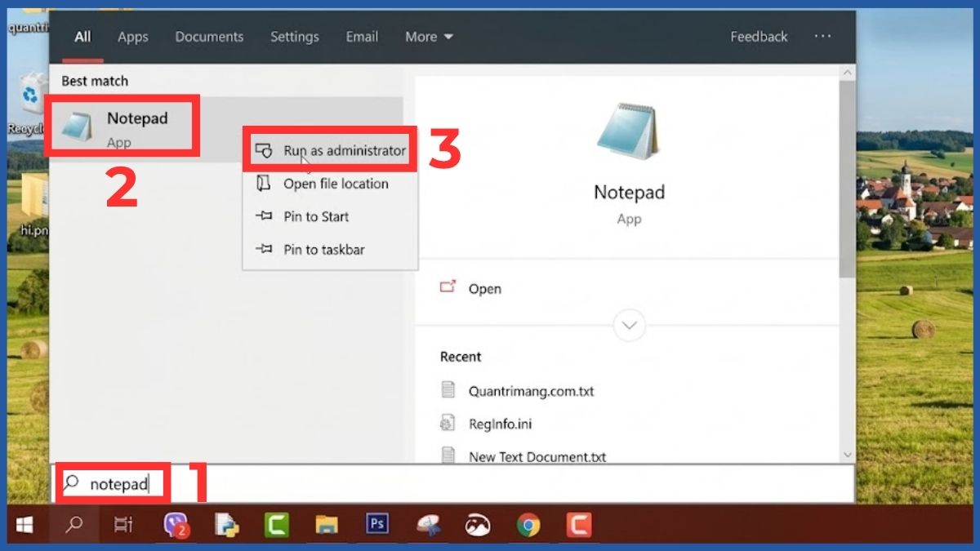The height and width of the screenshot is (551, 980).
Task: Expand the chevron below Open in Notepad panel
Action: point(629,325)
